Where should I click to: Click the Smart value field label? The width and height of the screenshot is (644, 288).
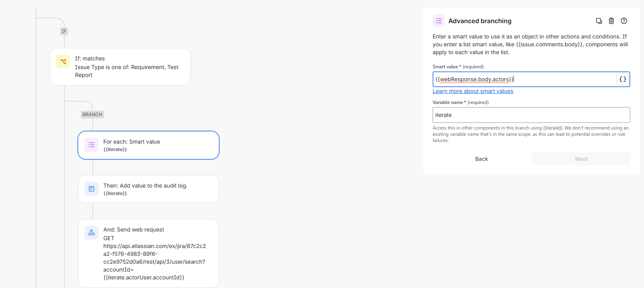tap(458, 67)
